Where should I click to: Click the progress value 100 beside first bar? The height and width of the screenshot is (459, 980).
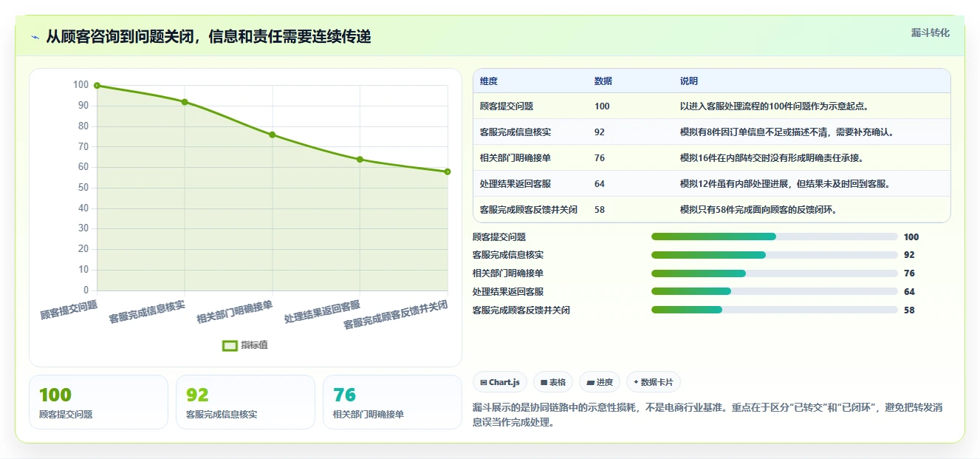coord(911,237)
